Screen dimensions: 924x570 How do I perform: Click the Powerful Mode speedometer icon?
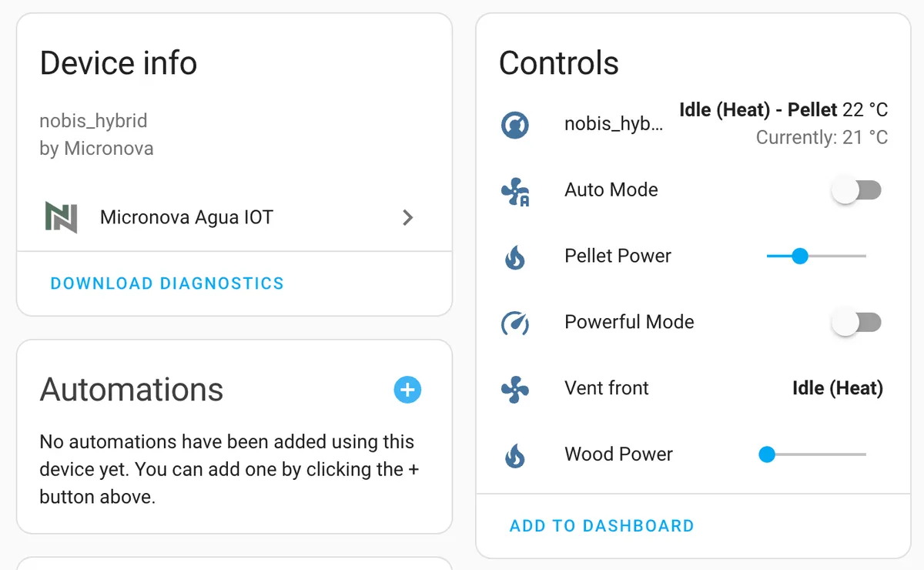[x=514, y=323]
